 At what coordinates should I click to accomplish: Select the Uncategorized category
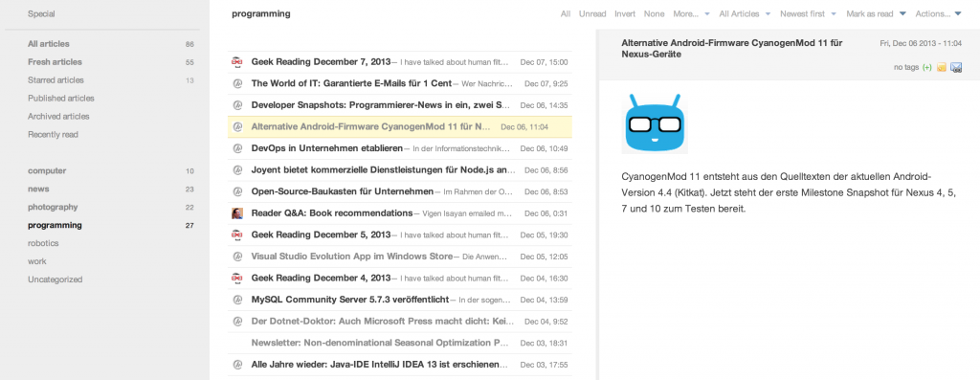pyautogui.click(x=55, y=279)
